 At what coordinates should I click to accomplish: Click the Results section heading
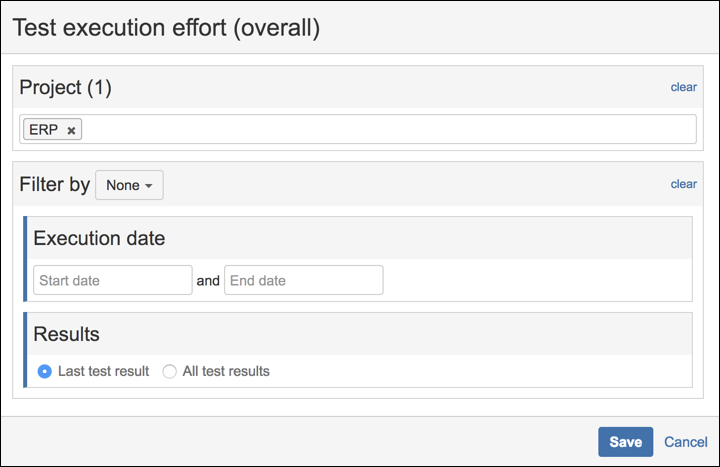coord(66,334)
